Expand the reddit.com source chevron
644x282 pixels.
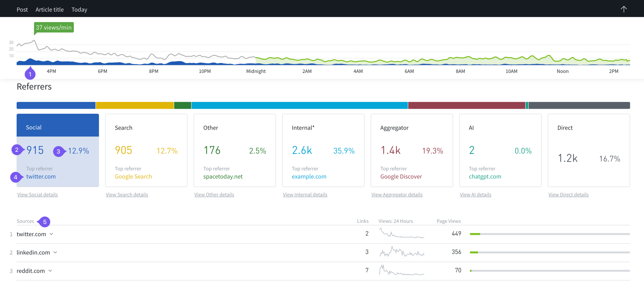coord(50,271)
